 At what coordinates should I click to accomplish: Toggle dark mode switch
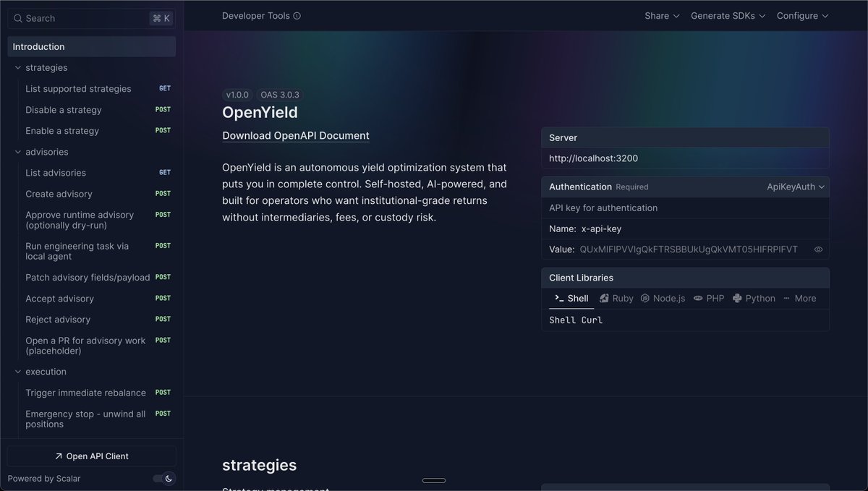164,478
